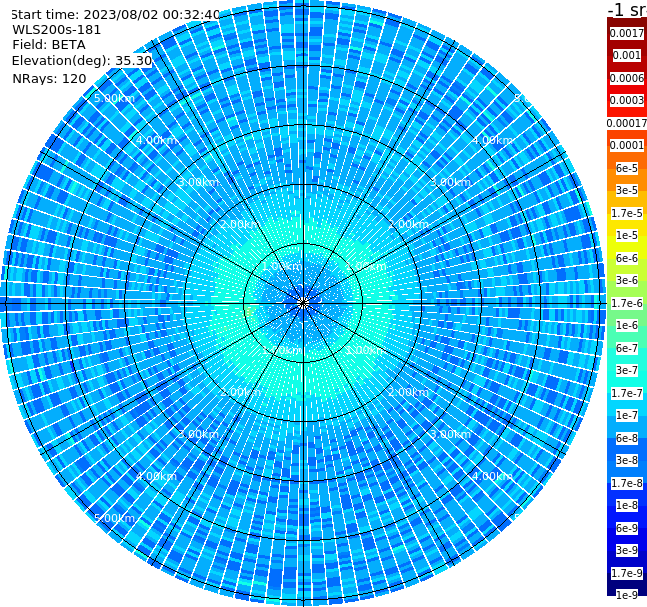The width and height of the screenshot is (647, 607).
Task: Click the 3e-6 colorbar label
Action: [627, 281]
